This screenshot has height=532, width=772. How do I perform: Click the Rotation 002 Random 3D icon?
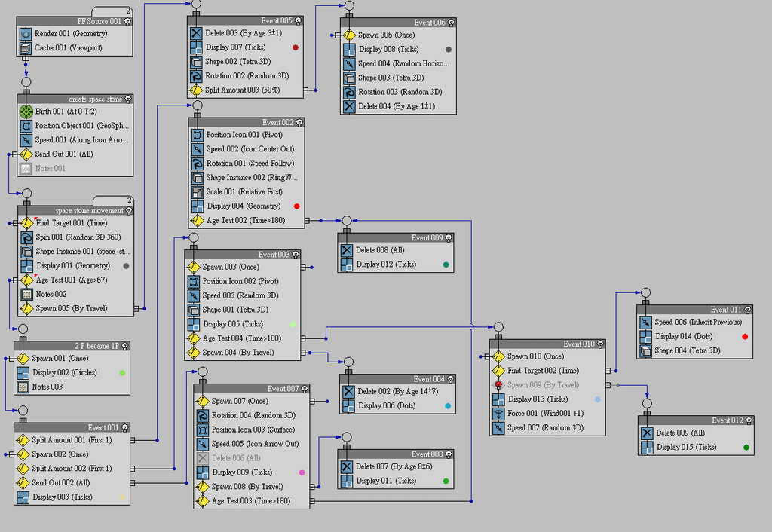[196, 76]
